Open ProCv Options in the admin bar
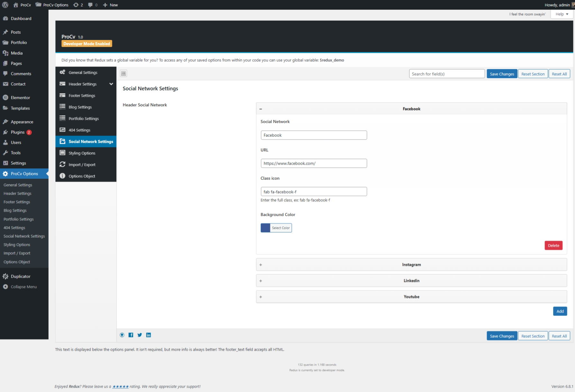This screenshot has height=392, width=575. click(52, 5)
